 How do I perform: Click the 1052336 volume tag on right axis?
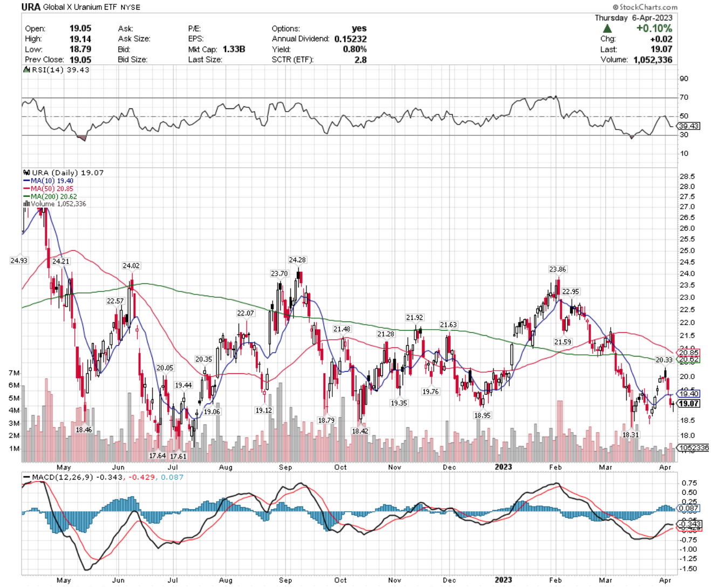(694, 448)
